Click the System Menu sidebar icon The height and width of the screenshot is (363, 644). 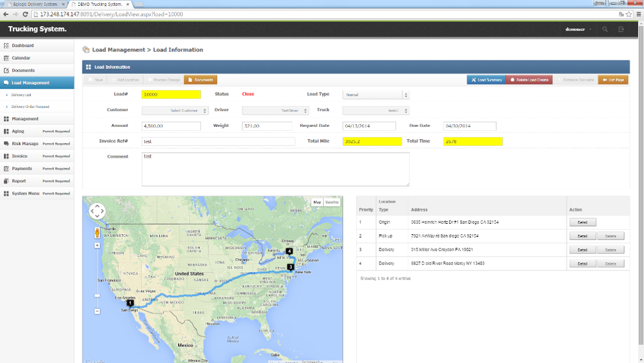pyautogui.click(x=6, y=193)
